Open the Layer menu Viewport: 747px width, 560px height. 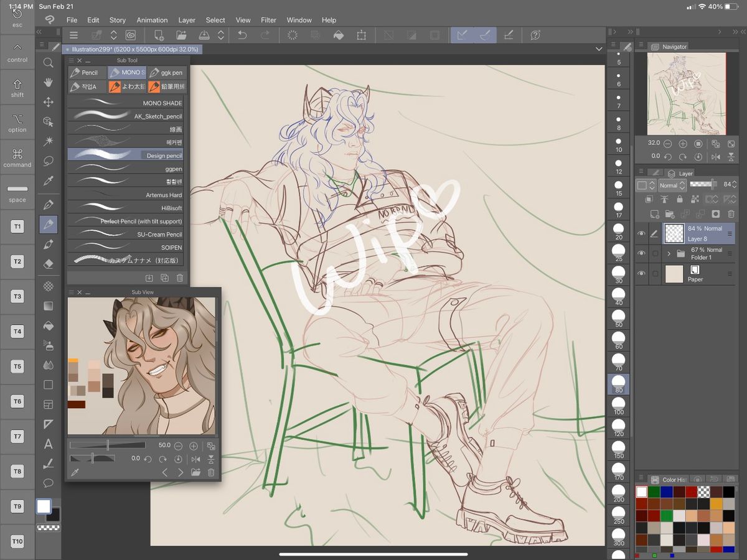click(x=187, y=20)
